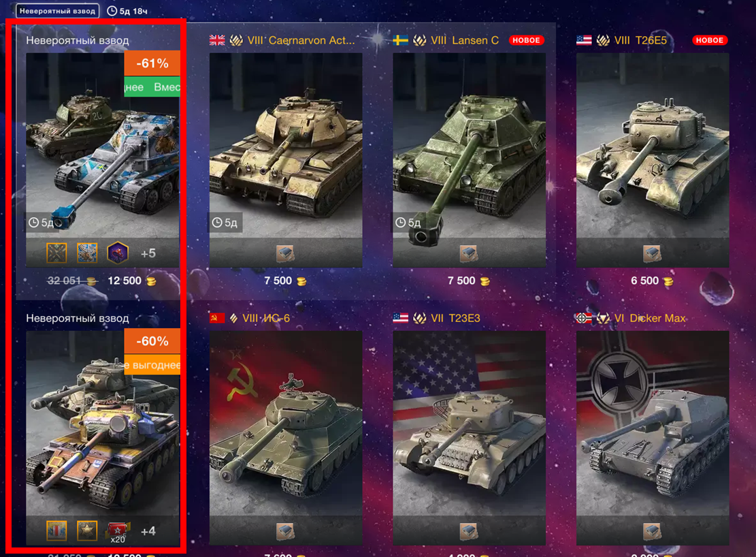
Task: Click the purple hexagon item in first bundle
Action: click(x=118, y=253)
